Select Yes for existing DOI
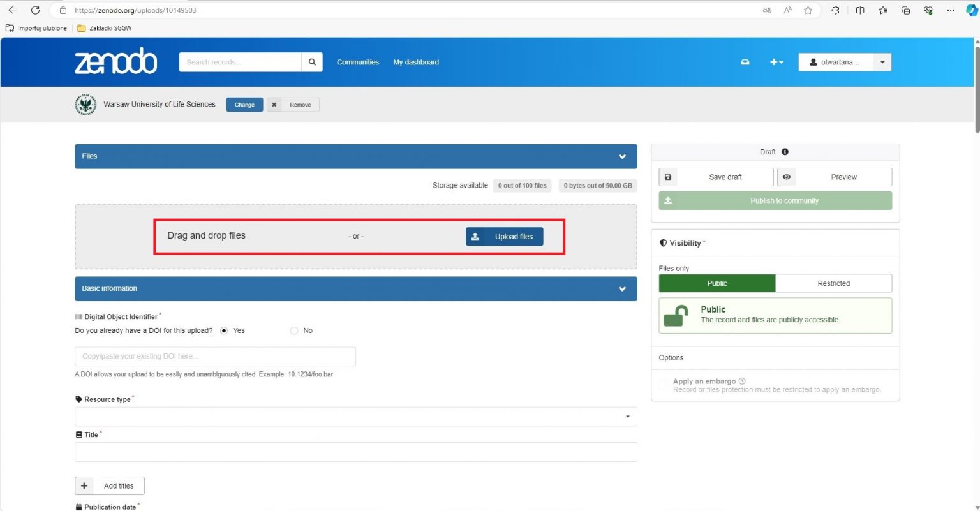The image size is (980, 511). point(224,330)
